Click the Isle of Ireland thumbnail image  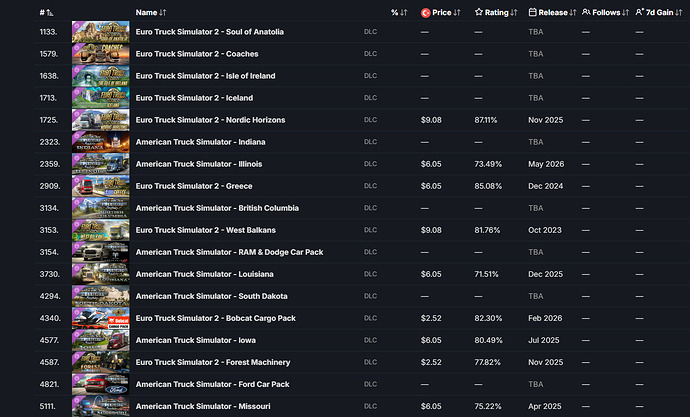coord(101,76)
